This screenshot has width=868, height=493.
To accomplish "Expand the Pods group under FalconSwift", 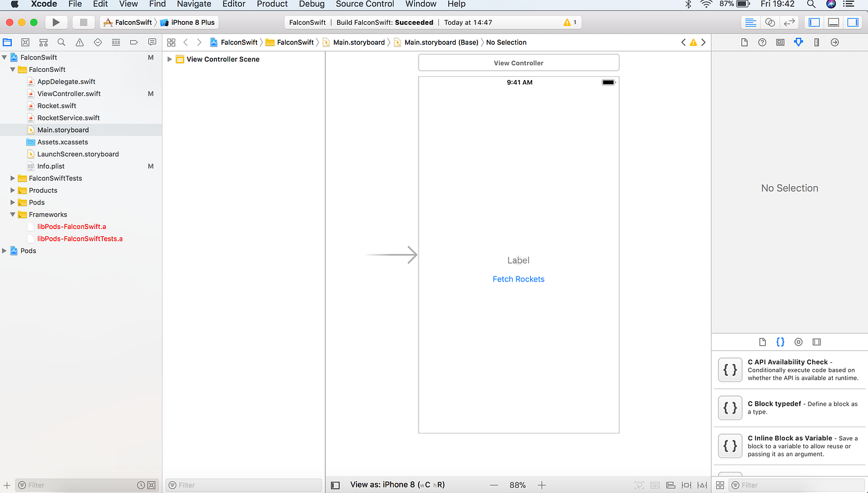I will pyautogui.click(x=12, y=203).
